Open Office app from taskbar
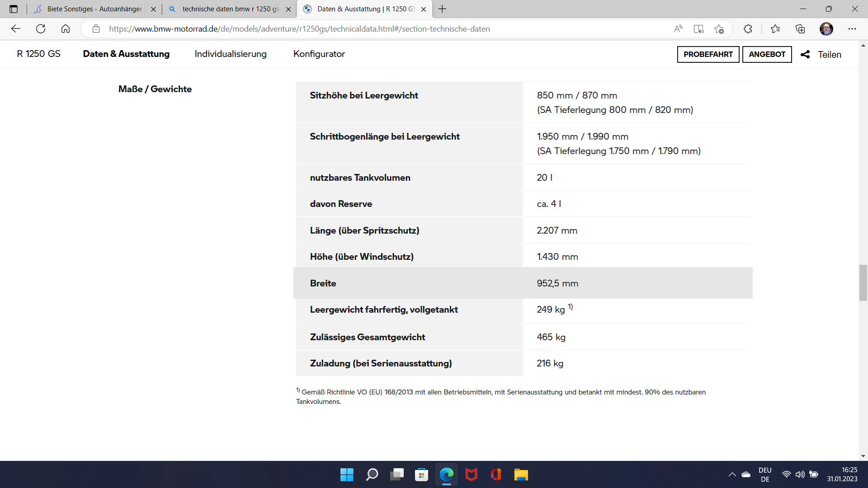This screenshot has width=868, height=488. click(x=496, y=474)
